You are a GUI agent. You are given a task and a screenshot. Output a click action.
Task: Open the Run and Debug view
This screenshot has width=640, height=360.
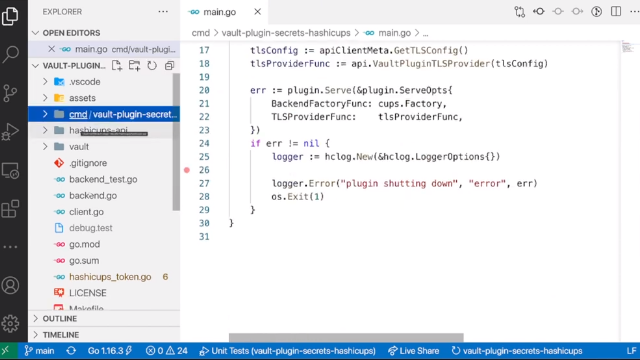10,132
